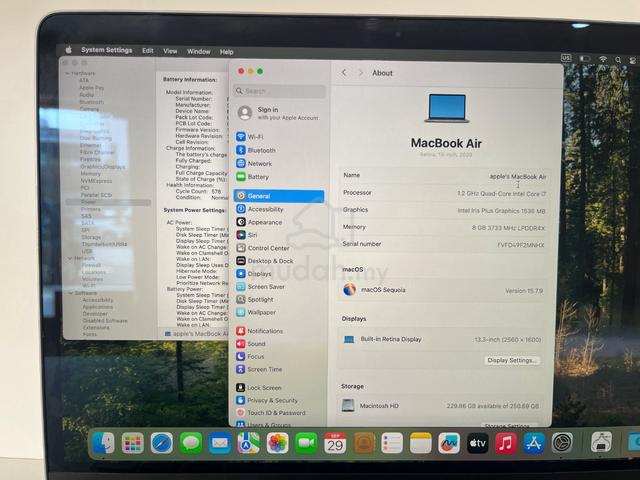Viewport: 640px width, 480px height.
Task: Open the System Settings menu
Action: (107, 50)
